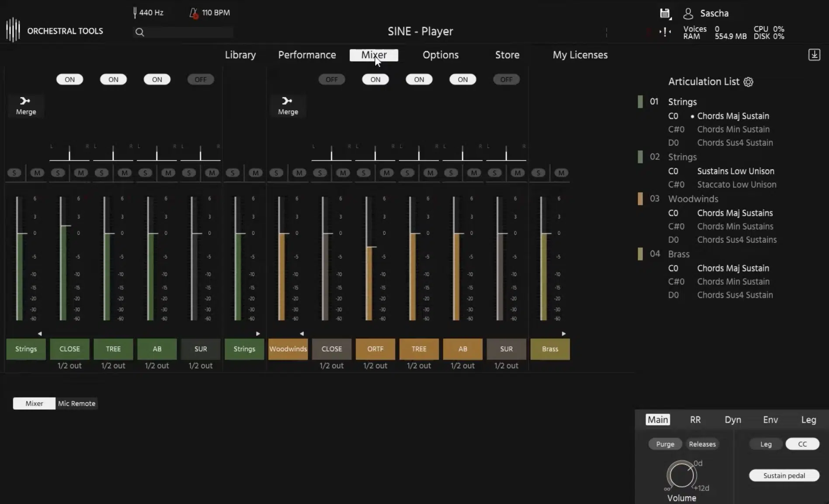829x504 pixels.
Task: Solo the Brass channel
Action: pyautogui.click(x=539, y=173)
